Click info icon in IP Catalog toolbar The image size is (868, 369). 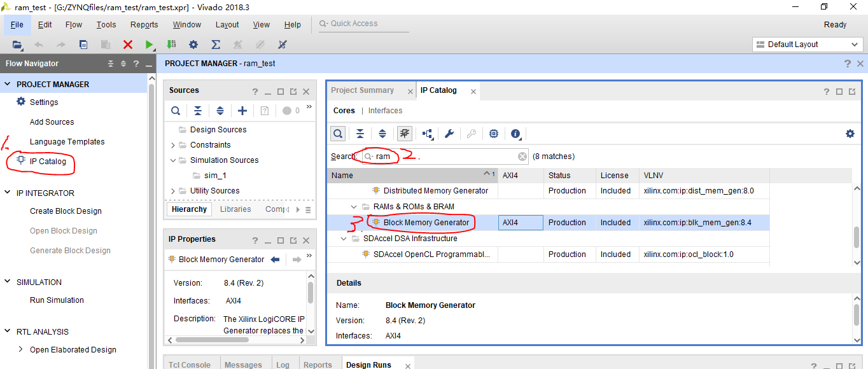[x=515, y=134]
